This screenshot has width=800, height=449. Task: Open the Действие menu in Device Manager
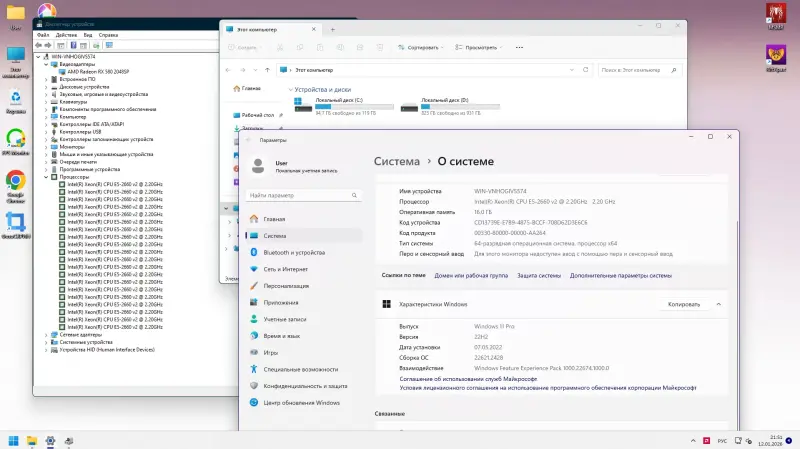pos(67,35)
